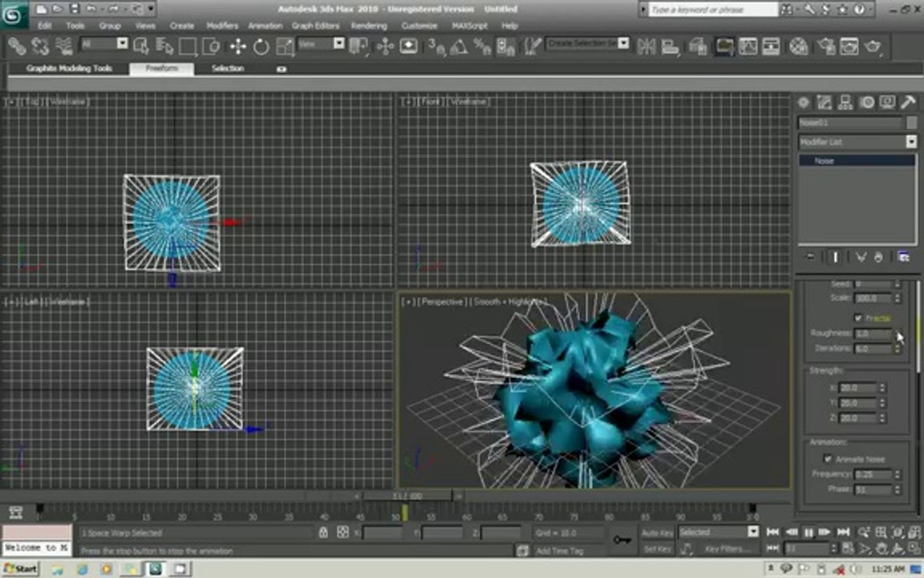Viewport: 924px width, 578px height.
Task: Open the Graph Editors menu
Action: click(x=315, y=26)
